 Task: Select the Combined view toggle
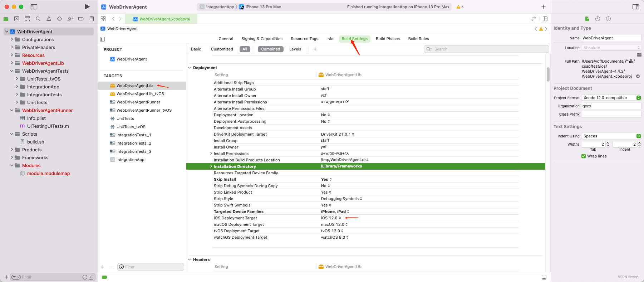point(270,49)
